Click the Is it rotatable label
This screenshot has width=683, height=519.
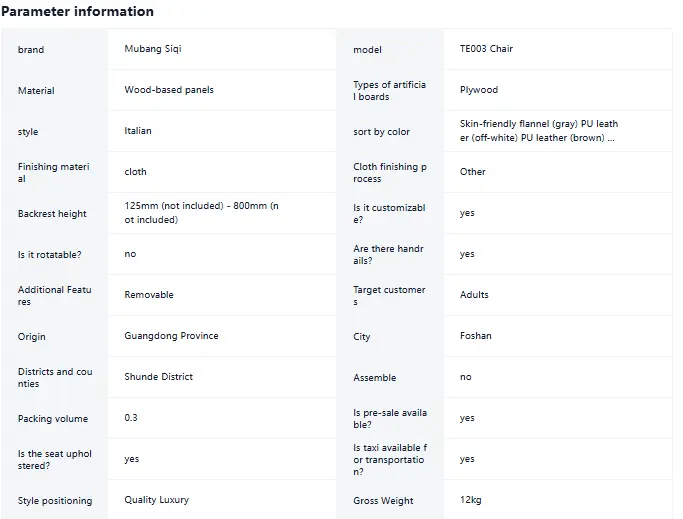click(x=49, y=254)
